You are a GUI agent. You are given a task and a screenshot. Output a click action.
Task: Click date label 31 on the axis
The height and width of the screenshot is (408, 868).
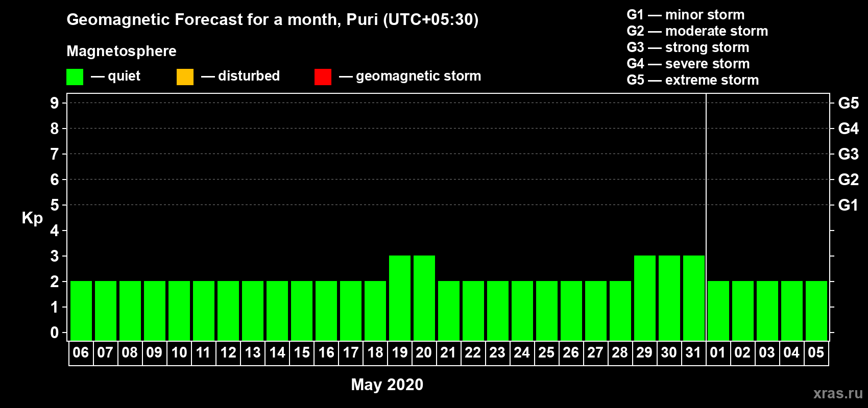[693, 352]
